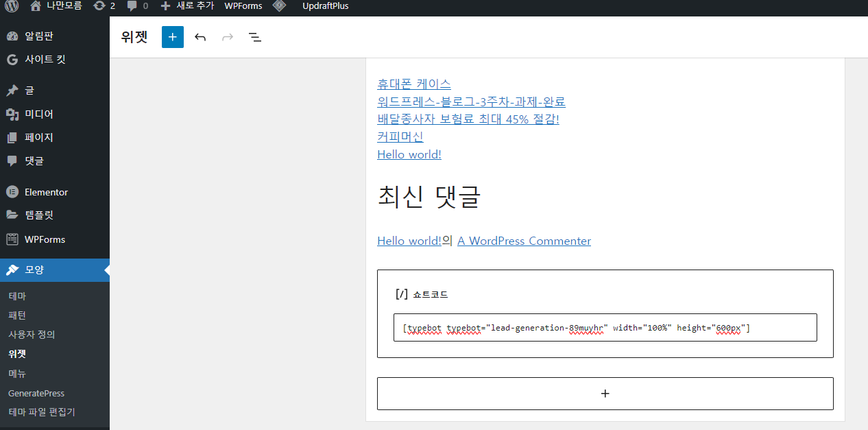Open UpdraftPlus admin bar menu

click(326, 5)
